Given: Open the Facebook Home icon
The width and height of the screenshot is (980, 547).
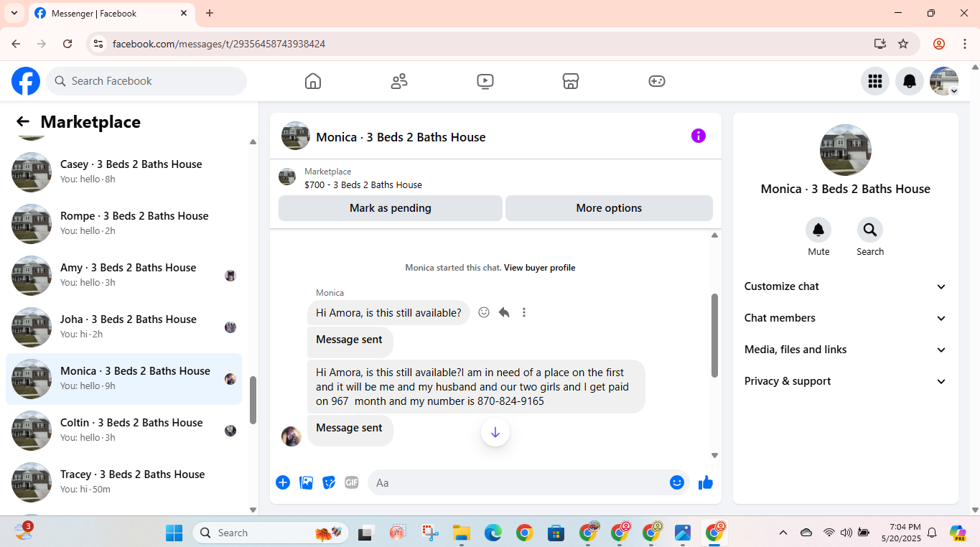Looking at the screenshot, I should pos(313,81).
